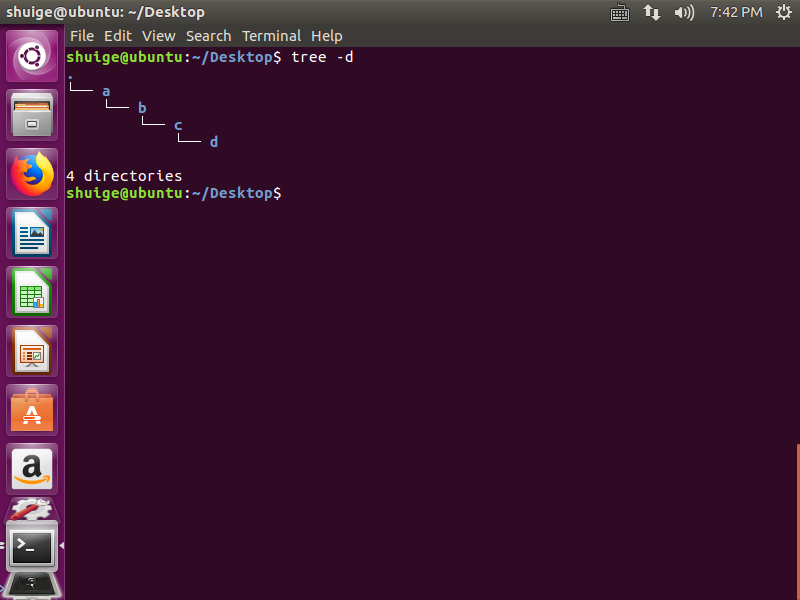
Task: Open the Help menu
Action: coord(327,36)
